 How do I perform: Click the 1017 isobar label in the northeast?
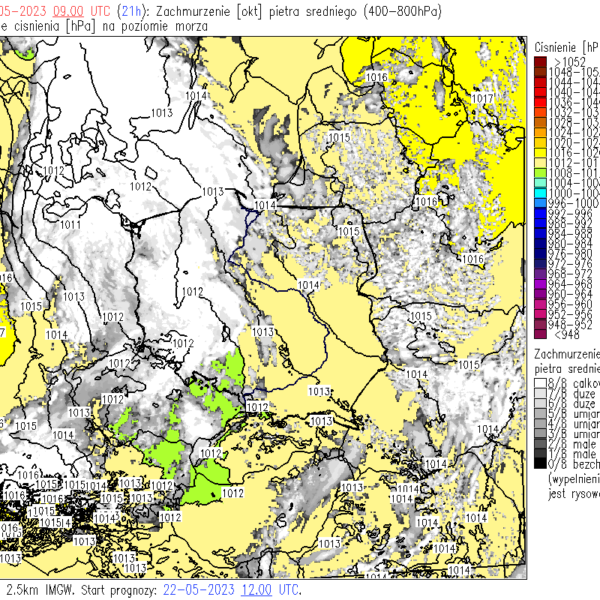(x=482, y=98)
